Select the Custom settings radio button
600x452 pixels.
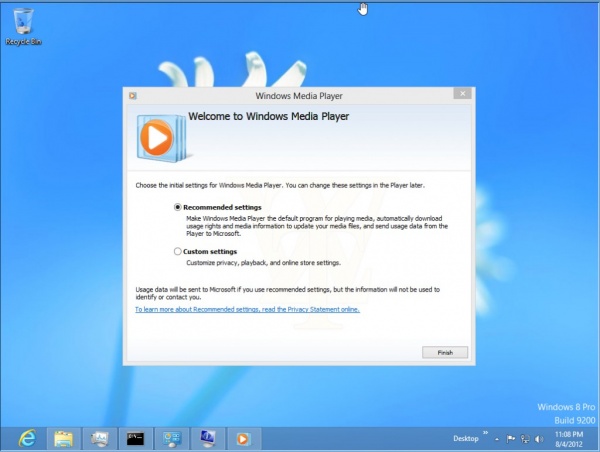coord(178,251)
